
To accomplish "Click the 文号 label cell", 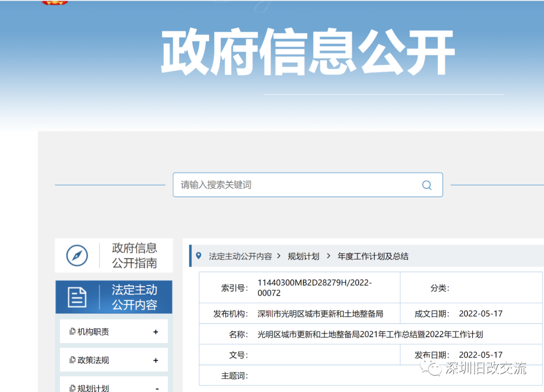I will (239, 355).
